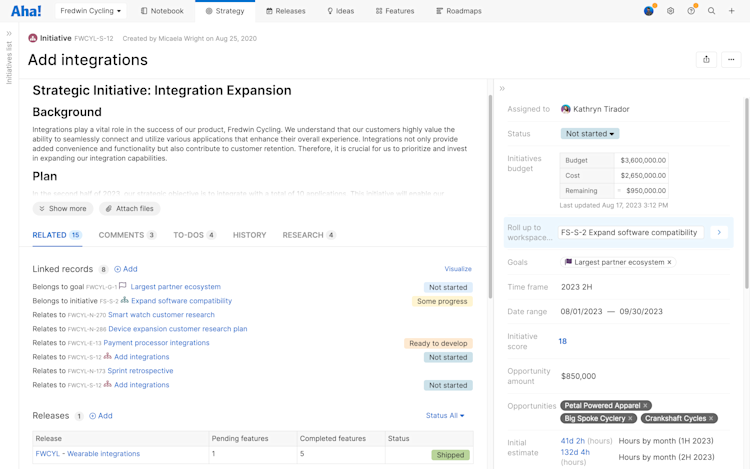Open the settings gear icon
The image size is (750, 469).
(x=671, y=11)
